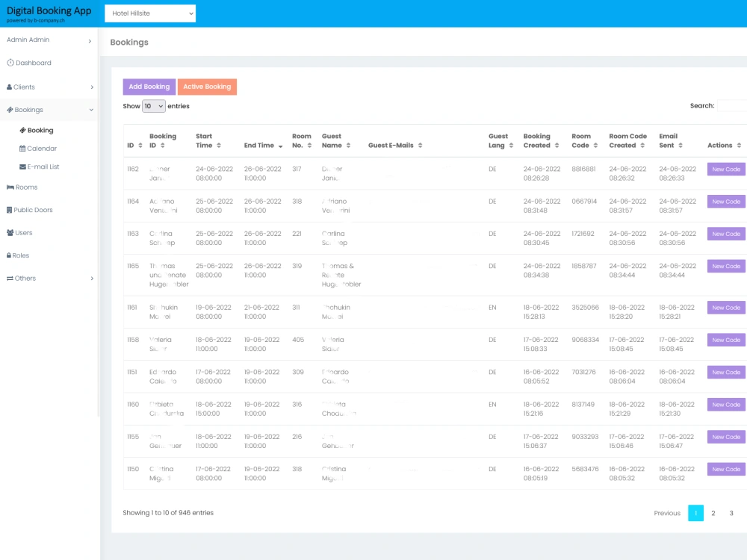Click the Others arrows icon

point(10,279)
